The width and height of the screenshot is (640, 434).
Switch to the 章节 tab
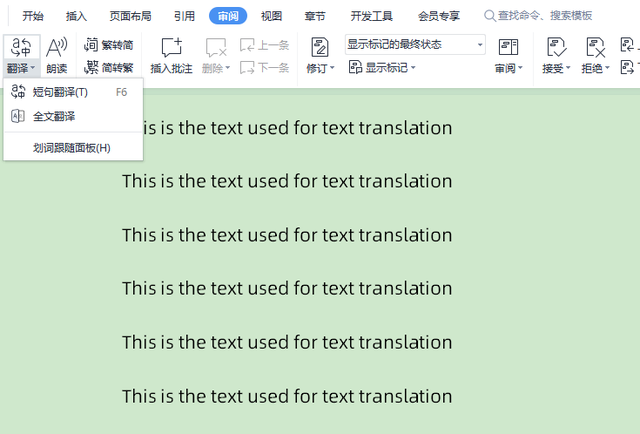pyautogui.click(x=315, y=16)
